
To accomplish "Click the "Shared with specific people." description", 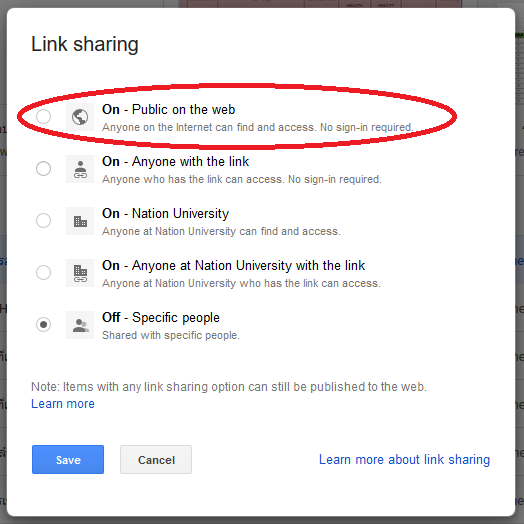I will click(x=171, y=335).
